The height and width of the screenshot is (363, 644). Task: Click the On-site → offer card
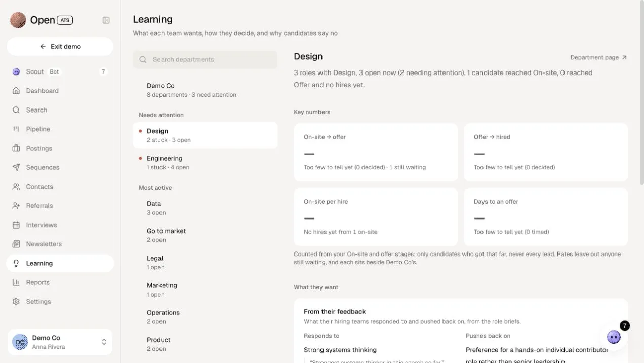pos(376,152)
